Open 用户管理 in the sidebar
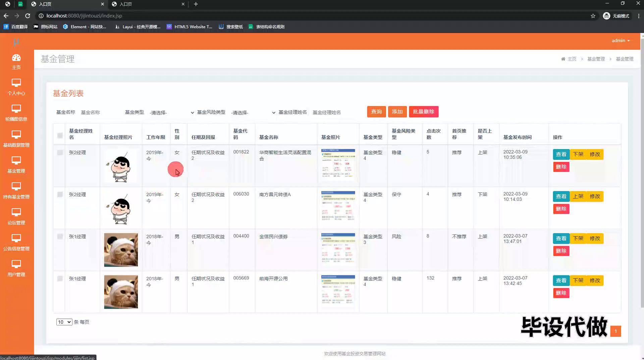 tap(16, 268)
